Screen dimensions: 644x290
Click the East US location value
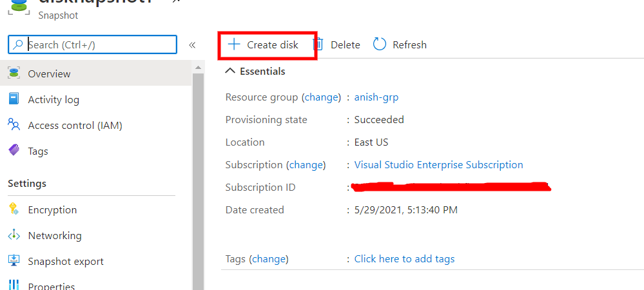coord(371,142)
